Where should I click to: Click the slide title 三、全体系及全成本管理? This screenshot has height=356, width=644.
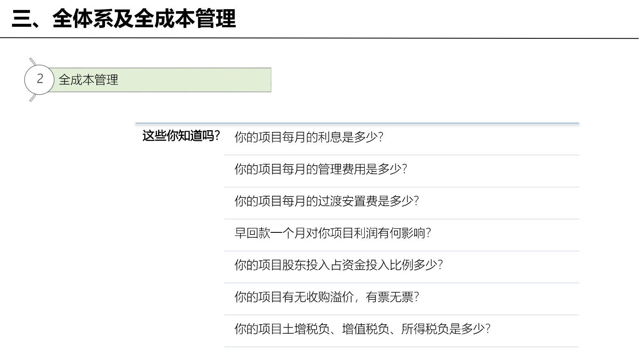pos(124,19)
